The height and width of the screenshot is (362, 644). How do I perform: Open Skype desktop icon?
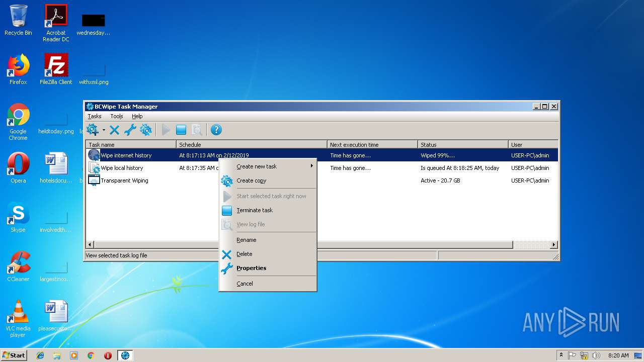[18, 217]
